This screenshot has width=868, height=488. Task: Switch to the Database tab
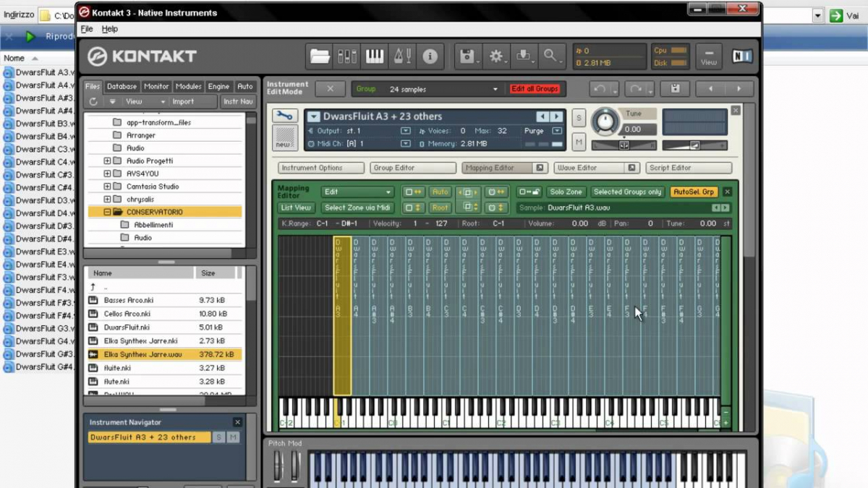coord(122,86)
